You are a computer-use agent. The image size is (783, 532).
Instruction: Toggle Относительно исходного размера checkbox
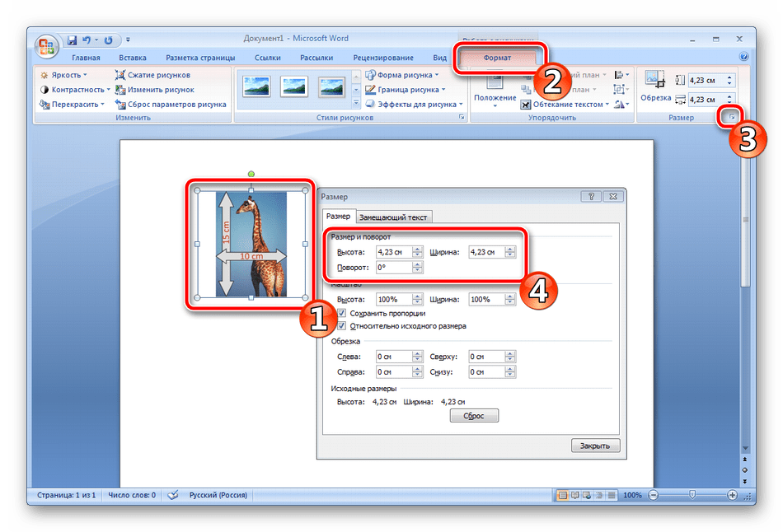[343, 326]
